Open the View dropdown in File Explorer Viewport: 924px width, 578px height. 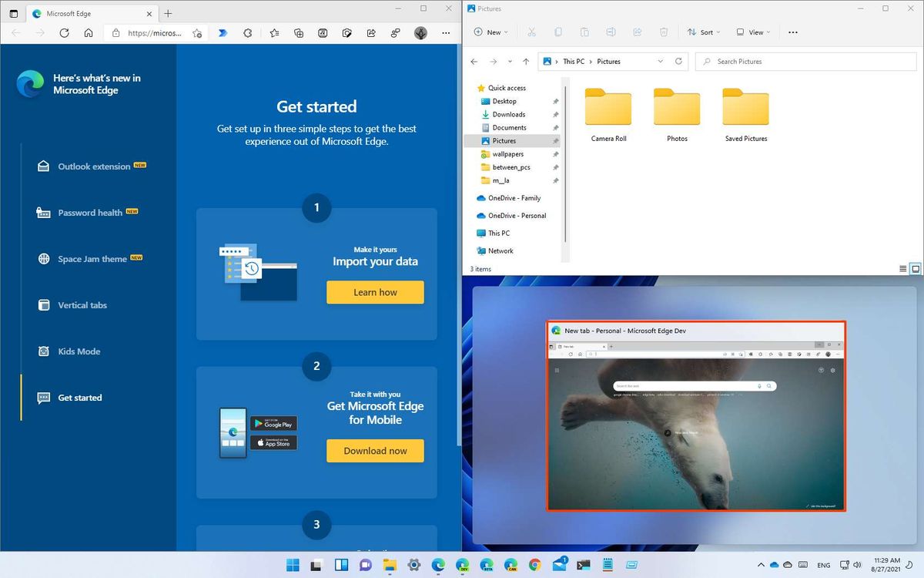[752, 32]
